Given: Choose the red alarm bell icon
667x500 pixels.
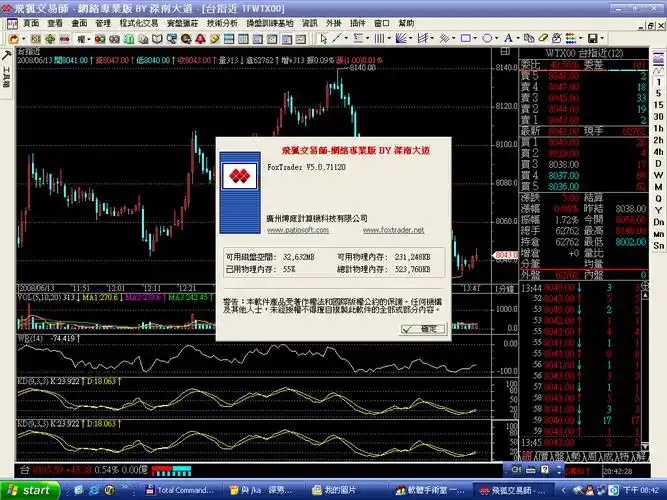Looking at the screenshot, I should tap(200, 39).
